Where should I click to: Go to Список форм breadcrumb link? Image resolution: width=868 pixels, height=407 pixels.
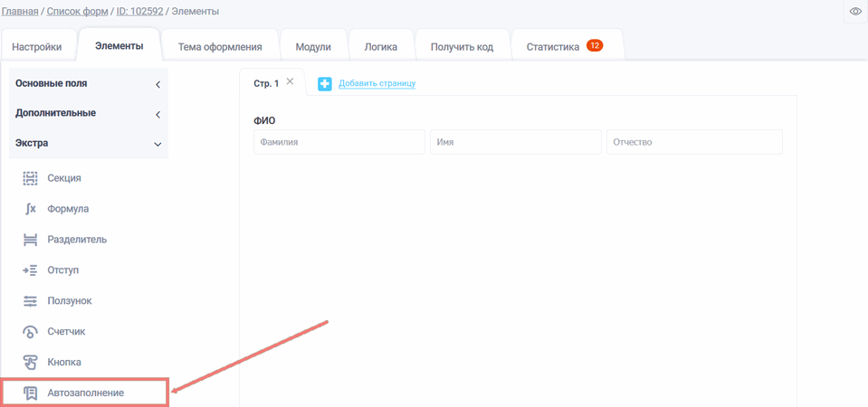[77, 12]
